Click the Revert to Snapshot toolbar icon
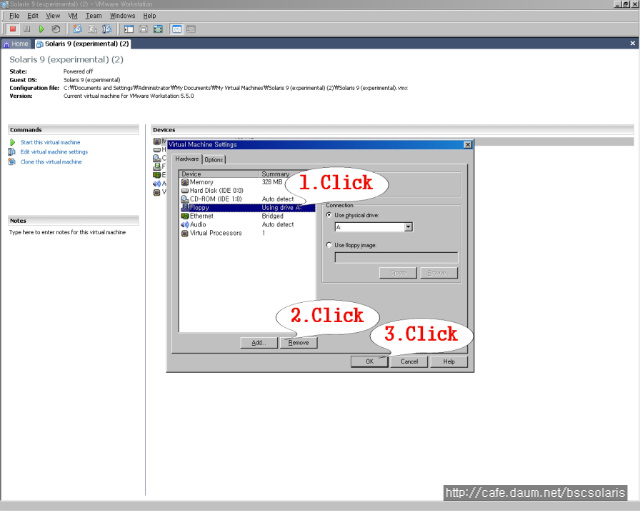This screenshot has width=640, height=511. 93,29
